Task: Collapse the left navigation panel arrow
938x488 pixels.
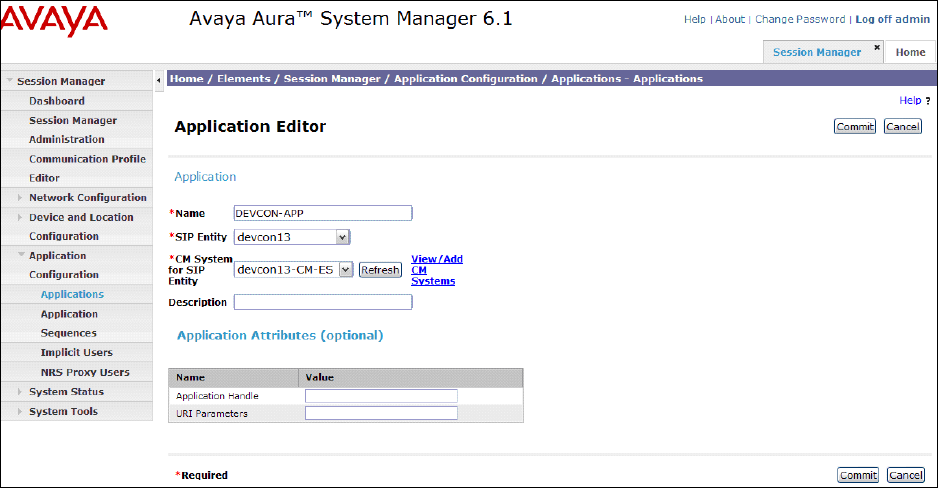Action: 160,79
